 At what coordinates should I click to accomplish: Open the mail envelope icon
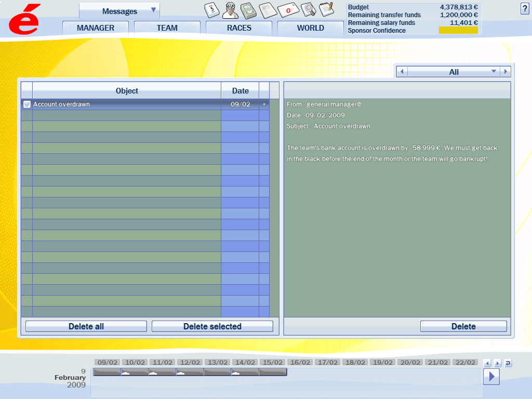288,10
